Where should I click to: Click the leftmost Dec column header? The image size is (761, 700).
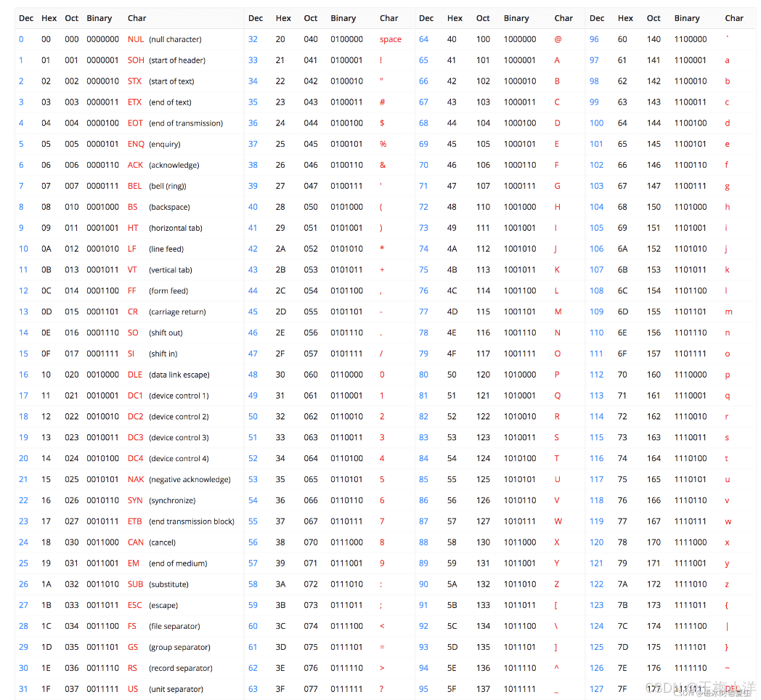pos(26,18)
